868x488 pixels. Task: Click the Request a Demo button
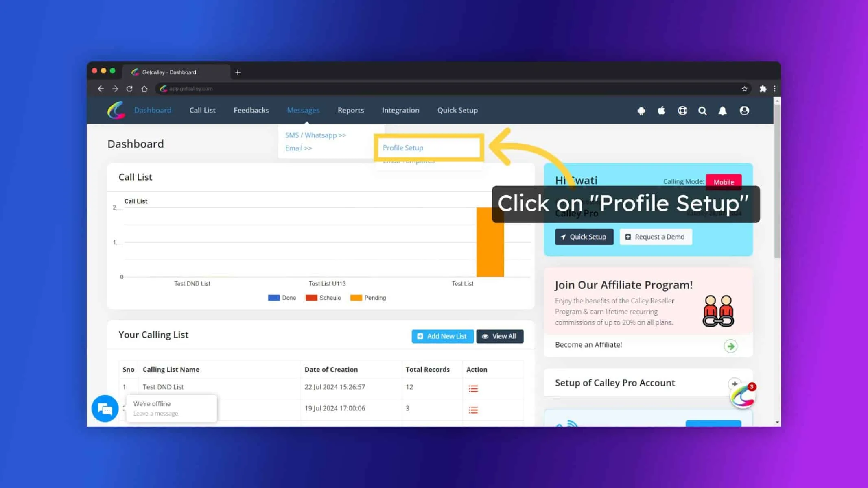coord(656,237)
